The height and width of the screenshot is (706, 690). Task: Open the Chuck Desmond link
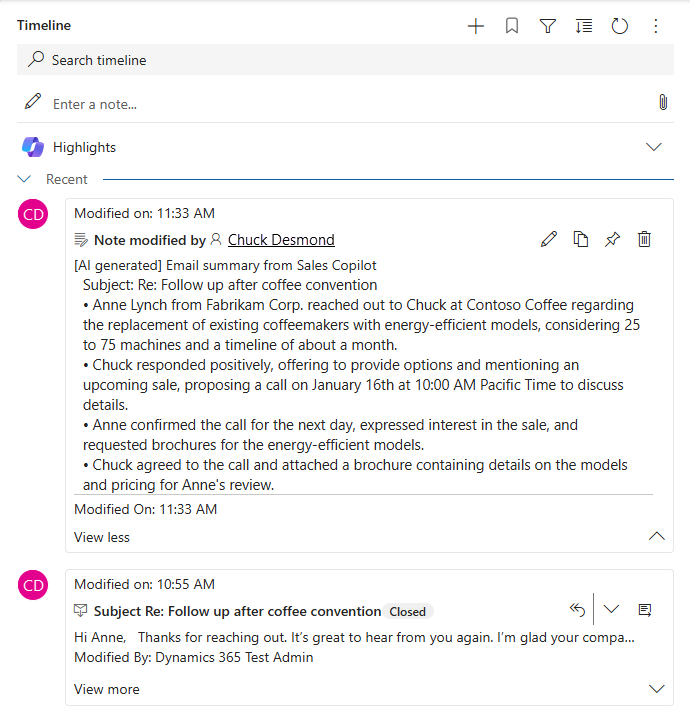[281, 240]
